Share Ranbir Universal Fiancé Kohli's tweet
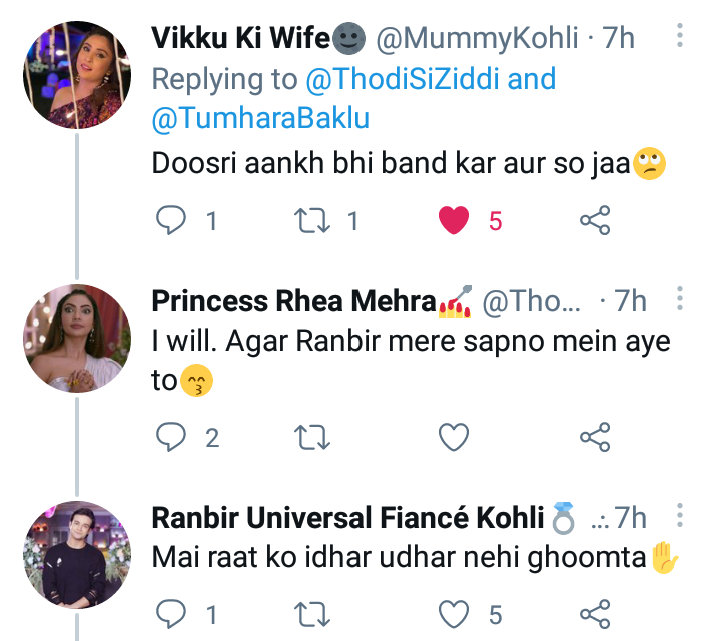 [x=595, y=613]
